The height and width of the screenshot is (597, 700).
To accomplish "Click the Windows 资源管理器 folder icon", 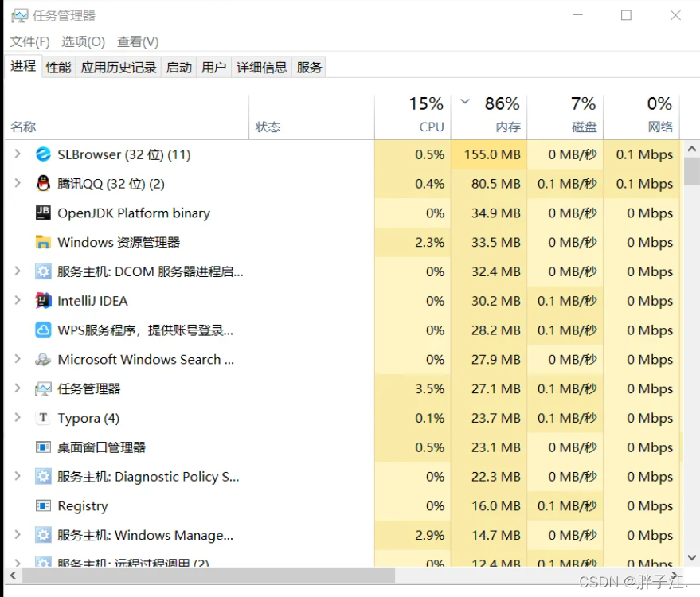I will coord(43,242).
